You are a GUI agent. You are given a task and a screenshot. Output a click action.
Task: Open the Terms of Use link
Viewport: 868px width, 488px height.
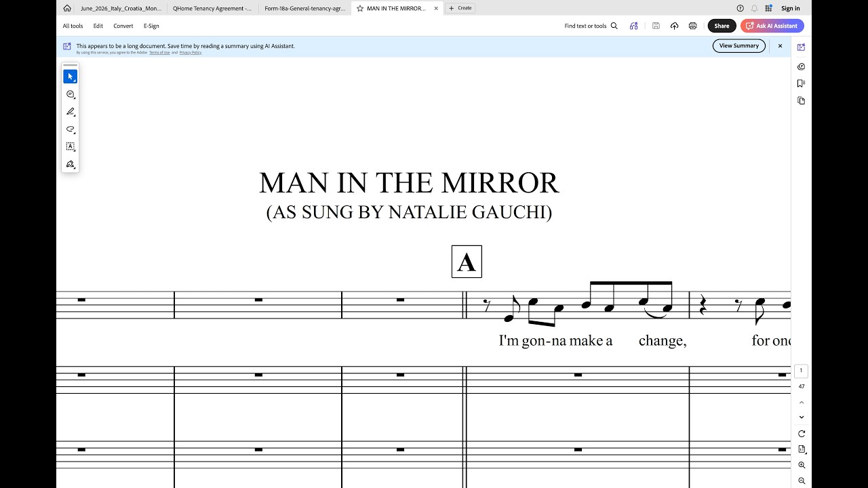point(159,52)
